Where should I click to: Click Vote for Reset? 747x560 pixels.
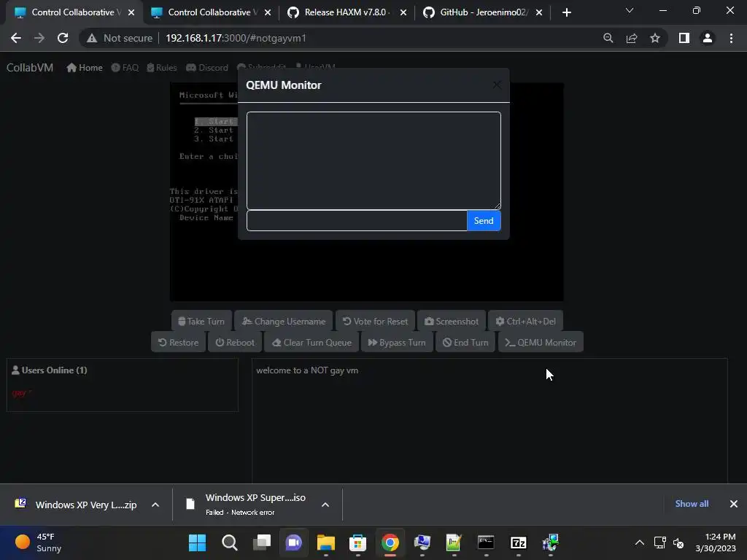coord(376,322)
